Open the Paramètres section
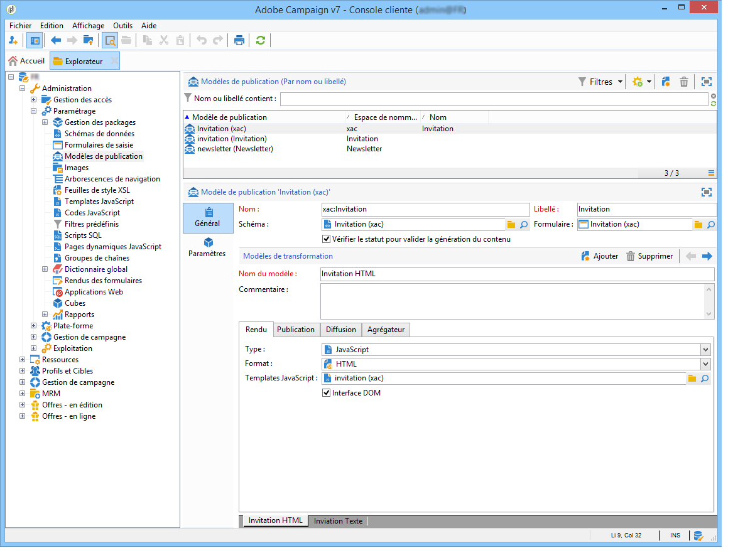Viewport: 733px width, 560px height. [207, 247]
